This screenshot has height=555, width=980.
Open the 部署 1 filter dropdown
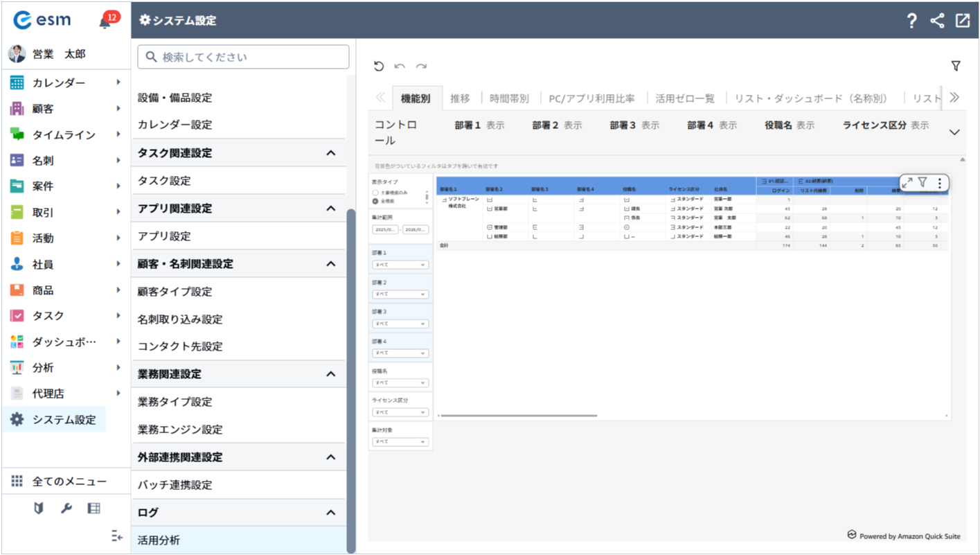400,265
